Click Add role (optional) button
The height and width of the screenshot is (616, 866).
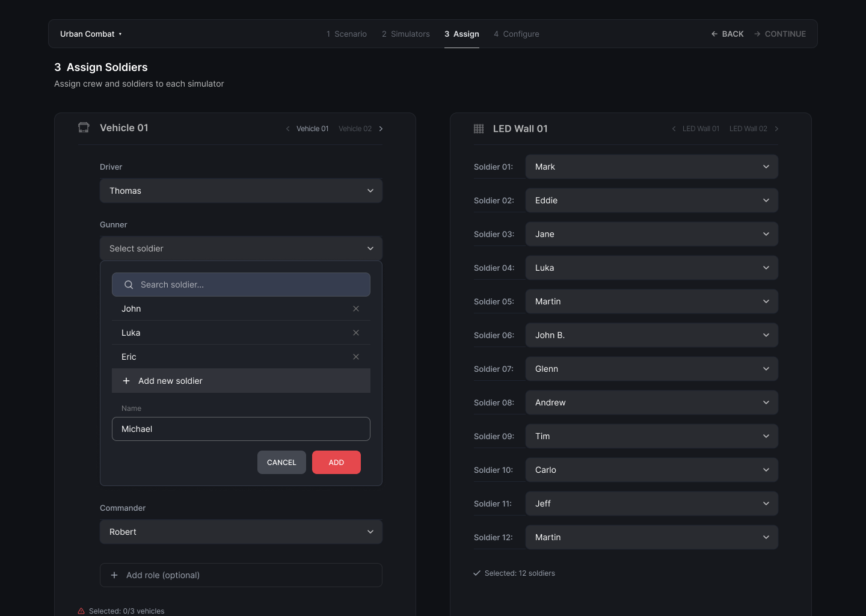coord(241,575)
